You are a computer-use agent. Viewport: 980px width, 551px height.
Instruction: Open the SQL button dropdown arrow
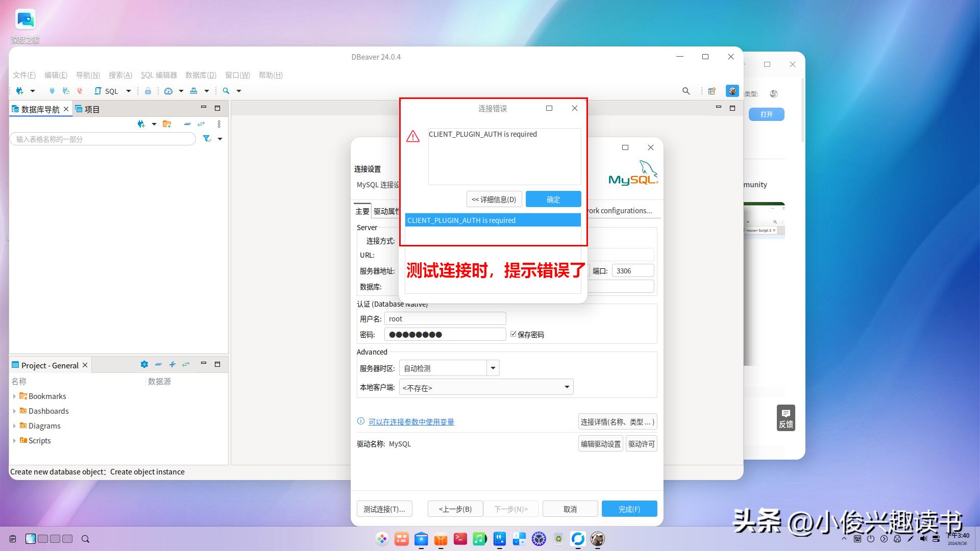click(x=129, y=91)
